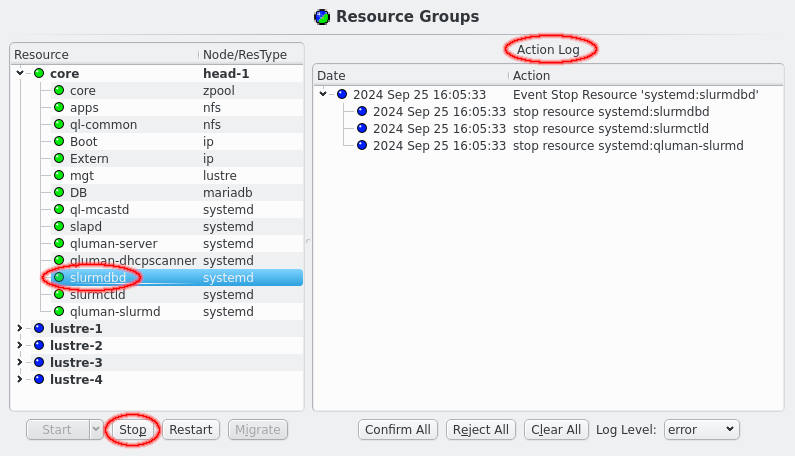Click the blue status icon for lustre-1
This screenshot has height=456, width=795.
39,329
